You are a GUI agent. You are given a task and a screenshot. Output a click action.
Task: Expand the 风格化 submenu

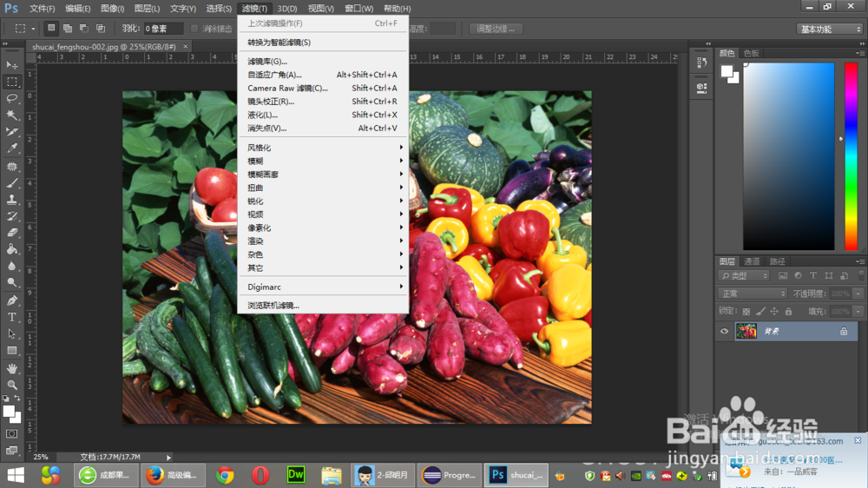point(323,148)
